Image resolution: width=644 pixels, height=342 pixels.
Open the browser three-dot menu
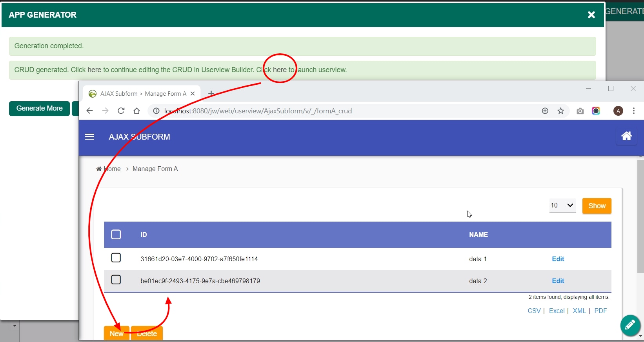634,111
